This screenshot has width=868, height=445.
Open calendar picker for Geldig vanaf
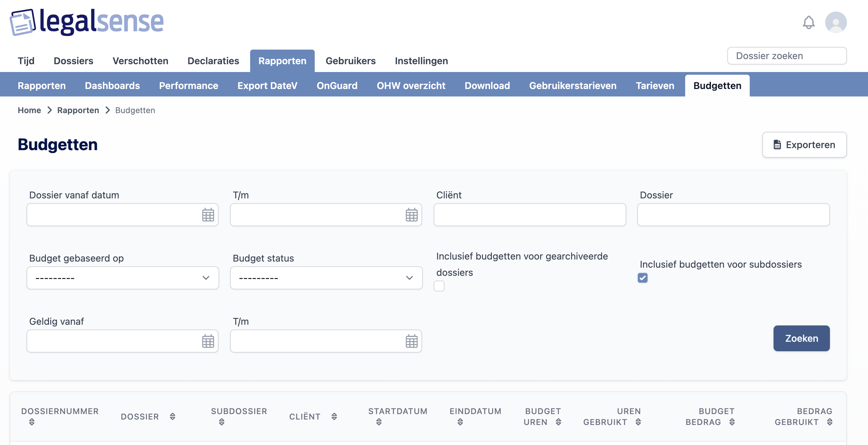pos(208,341)
